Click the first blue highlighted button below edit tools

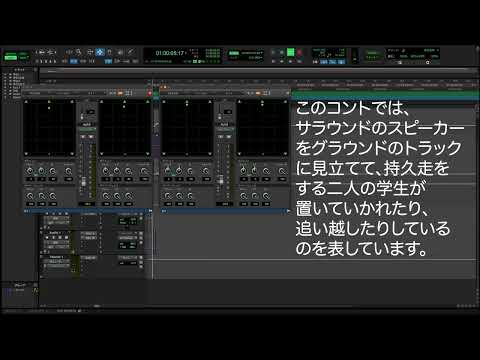[74, 61]
